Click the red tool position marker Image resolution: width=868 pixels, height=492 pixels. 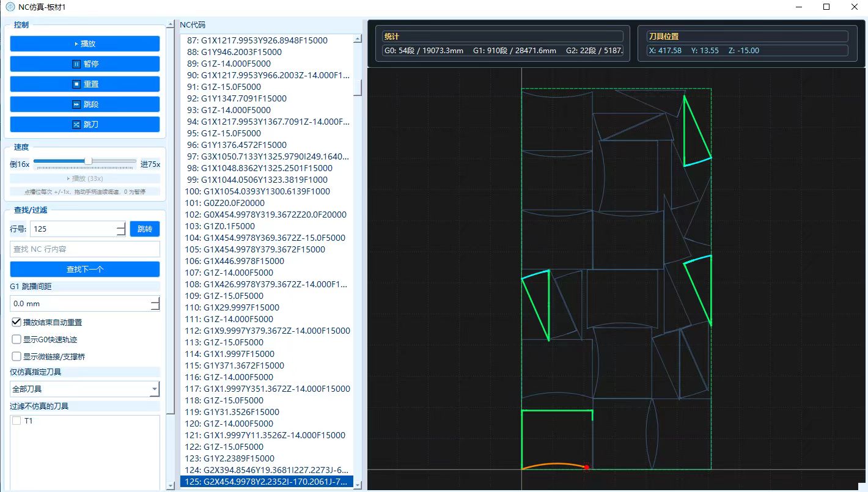pyautogui.click(x=586, y=468)
